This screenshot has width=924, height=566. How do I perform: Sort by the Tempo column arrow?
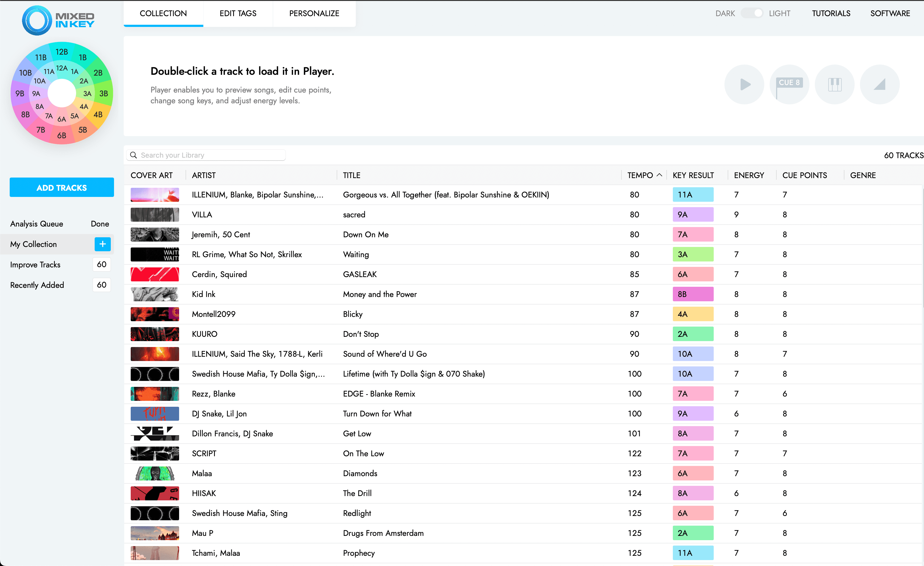659,175
